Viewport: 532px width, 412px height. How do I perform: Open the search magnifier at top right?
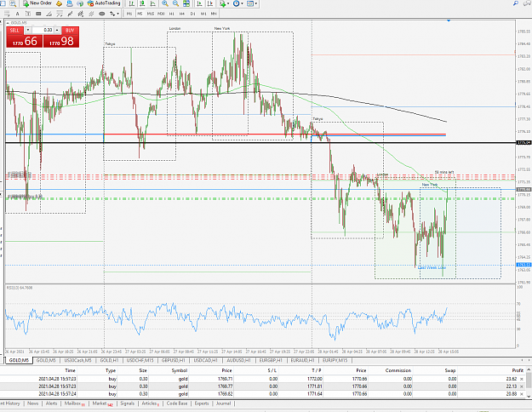coord(516,3)
